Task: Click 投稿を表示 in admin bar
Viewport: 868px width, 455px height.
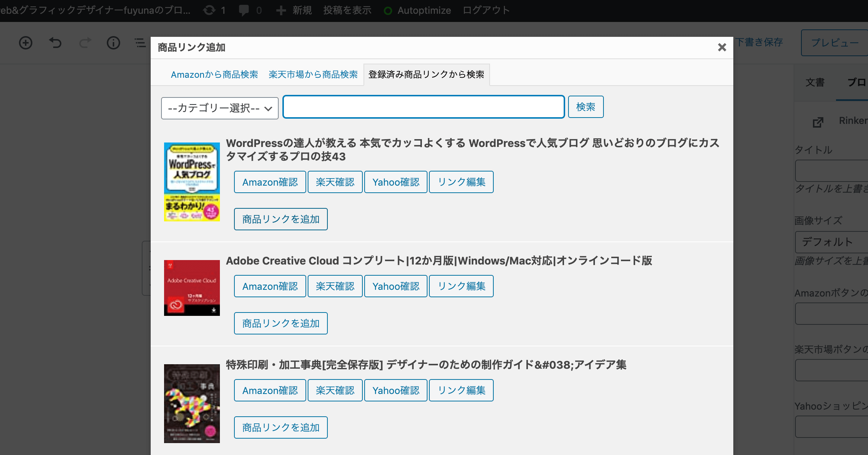Action: [x=347, y=10]
